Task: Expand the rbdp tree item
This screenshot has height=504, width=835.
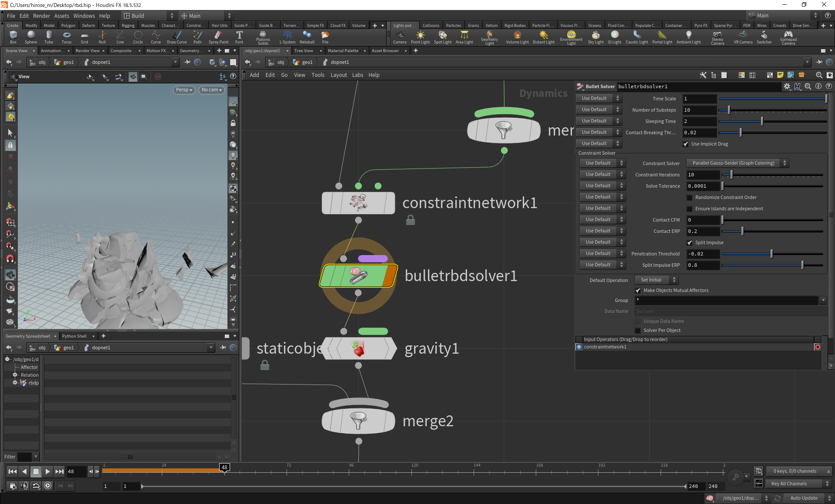Action: click(15, 383)
